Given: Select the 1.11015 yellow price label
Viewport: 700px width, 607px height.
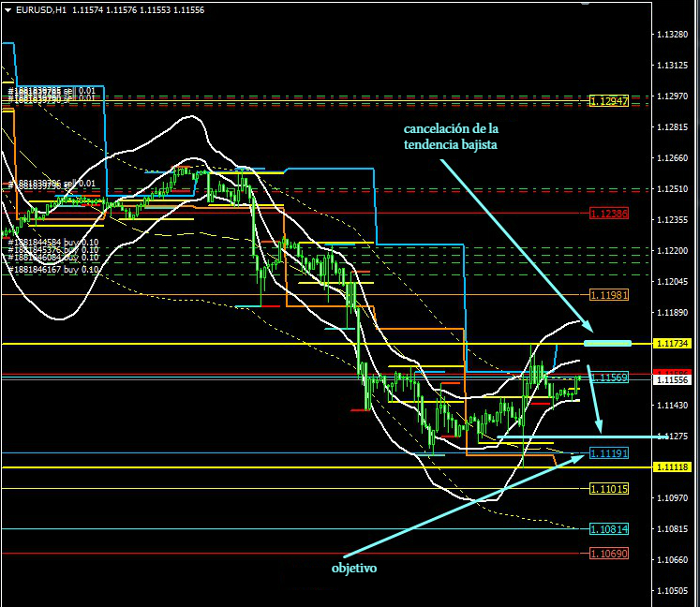Looking at the screenshot, I should click(x=609, y=488).
